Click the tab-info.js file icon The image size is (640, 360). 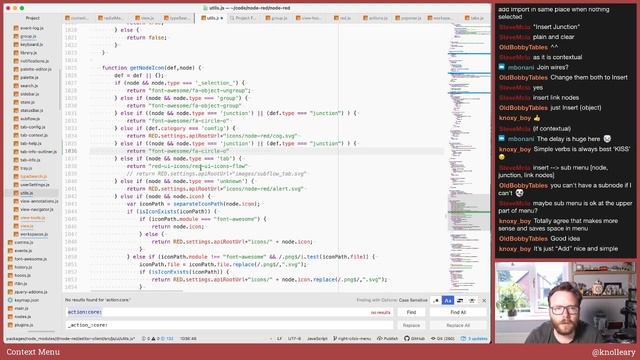pos(16,160)
